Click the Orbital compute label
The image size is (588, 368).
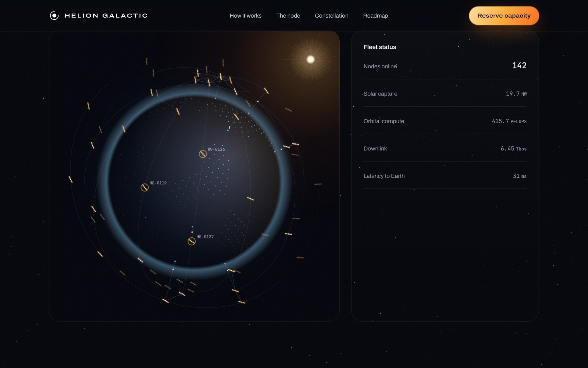tap(384, 121)
